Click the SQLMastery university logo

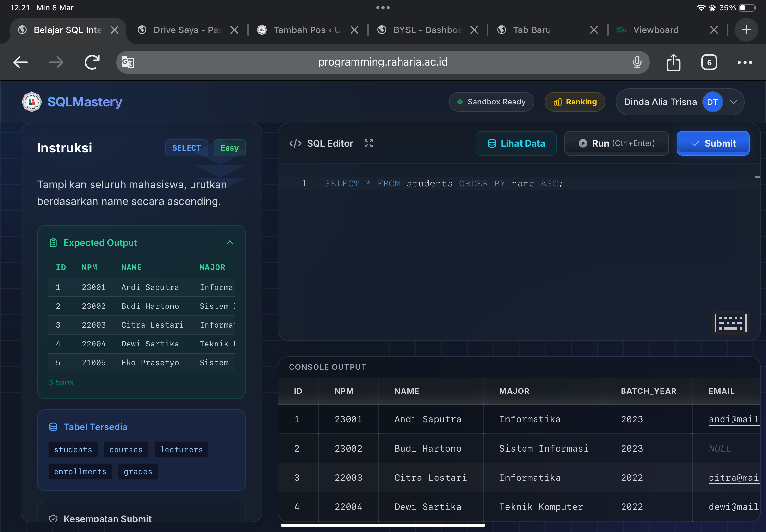32,102
